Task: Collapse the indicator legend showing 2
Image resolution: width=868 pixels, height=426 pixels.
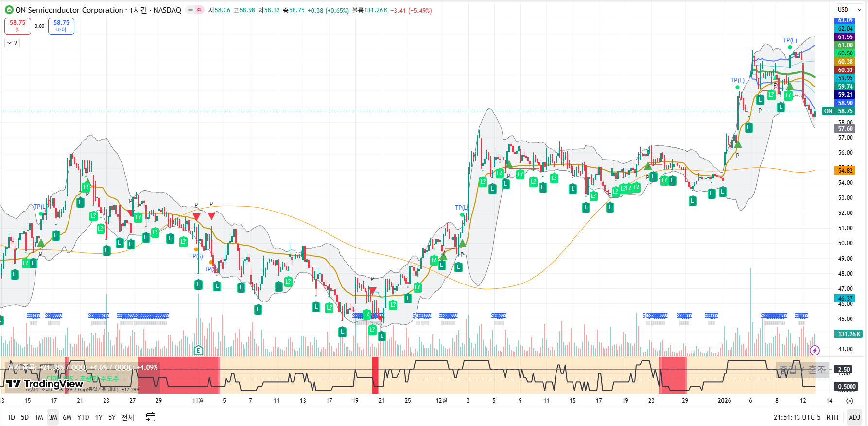Action: click(x=12, y=43)
